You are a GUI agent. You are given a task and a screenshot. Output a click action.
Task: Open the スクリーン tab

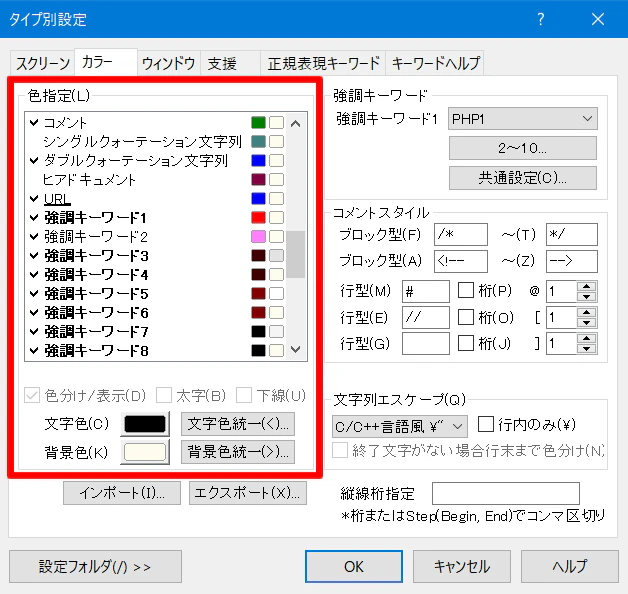[x=42, y=63]
